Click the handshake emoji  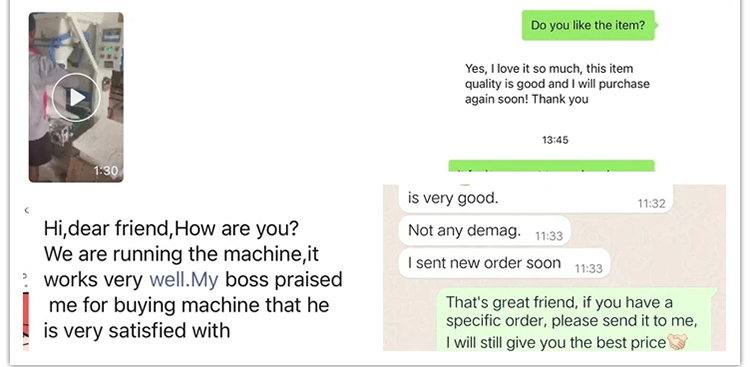coord(677,342)
